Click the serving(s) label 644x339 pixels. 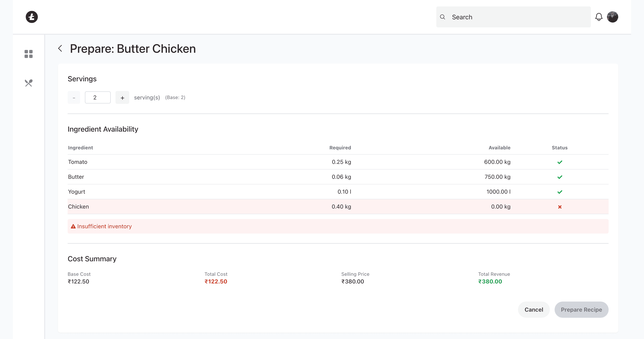(147, 97)
